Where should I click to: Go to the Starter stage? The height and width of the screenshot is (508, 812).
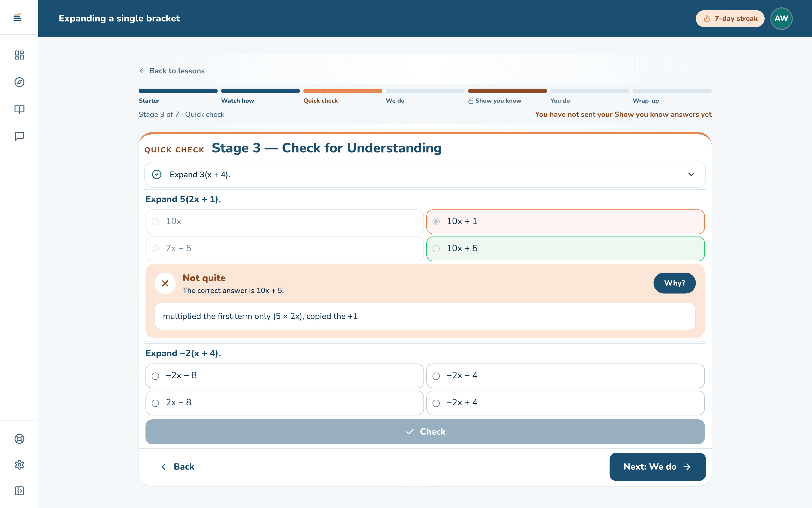[x=149, y=101]
